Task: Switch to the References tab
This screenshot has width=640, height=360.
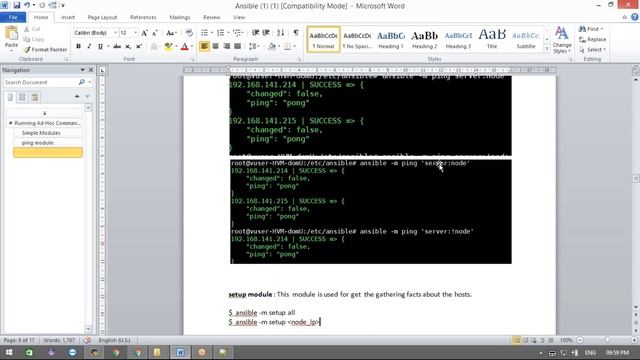Action: (143, 17)
